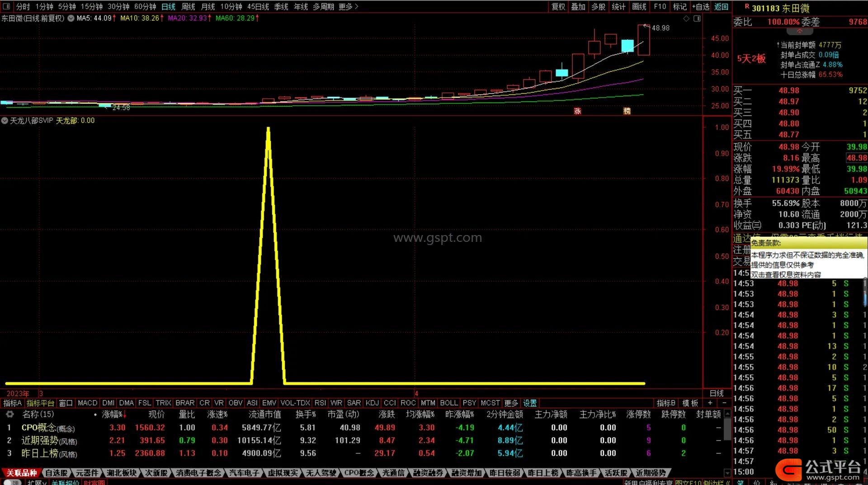Click the gear icon in the related-list header
The image size is (868, 485).
coord(9,414)
